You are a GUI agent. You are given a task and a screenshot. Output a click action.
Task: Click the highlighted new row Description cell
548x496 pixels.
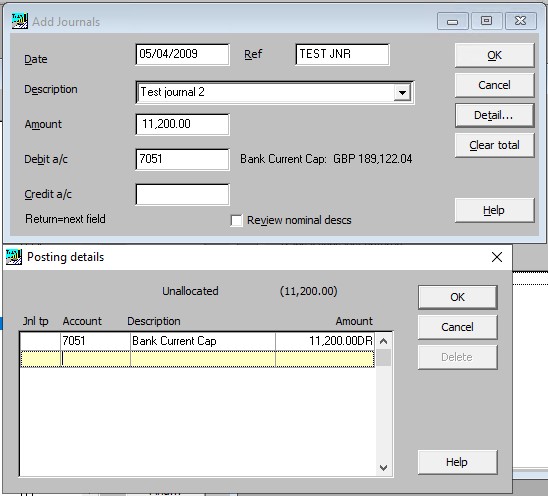point(203,359)
